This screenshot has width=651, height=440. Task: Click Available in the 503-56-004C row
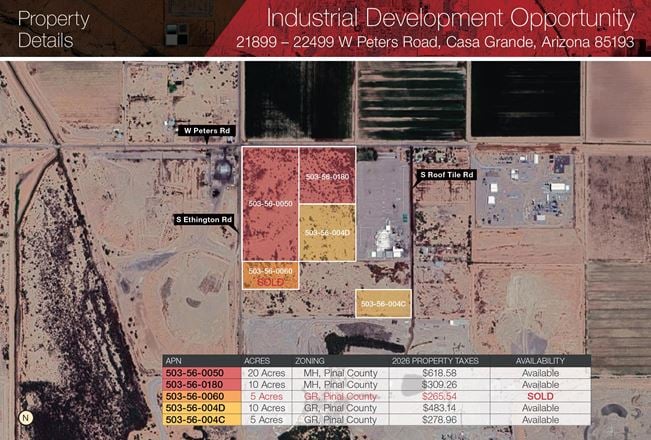(540, 420)
